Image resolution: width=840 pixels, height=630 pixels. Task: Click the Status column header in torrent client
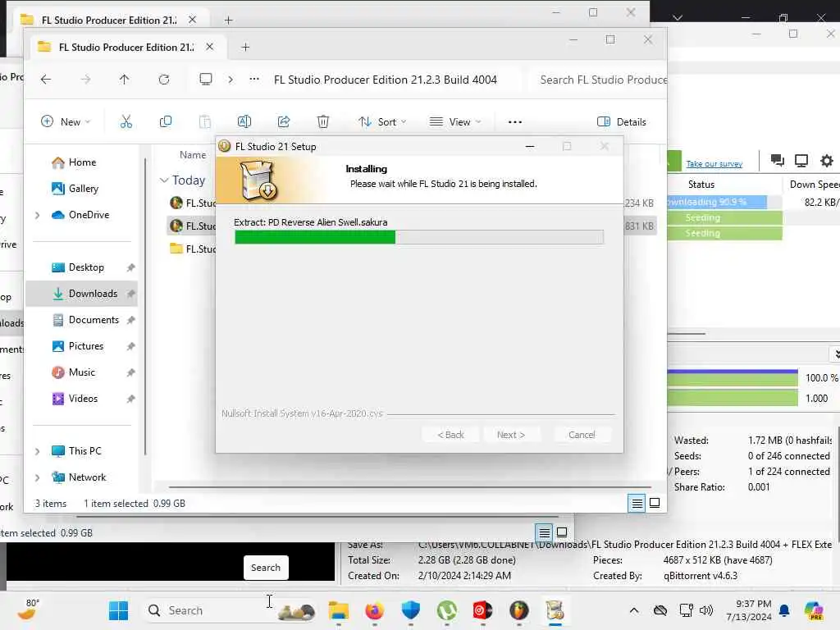click(701, 185)
